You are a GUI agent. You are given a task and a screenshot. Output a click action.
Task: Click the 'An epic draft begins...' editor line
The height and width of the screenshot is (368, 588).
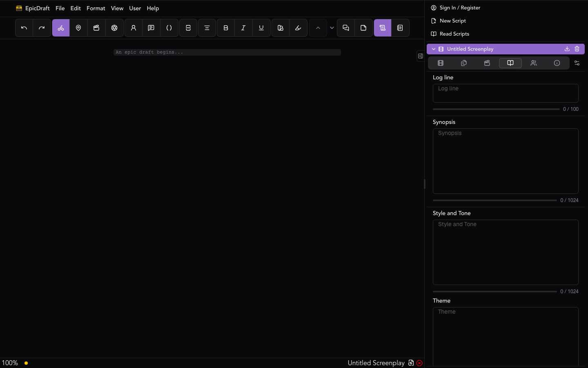(x=227, y=52)
